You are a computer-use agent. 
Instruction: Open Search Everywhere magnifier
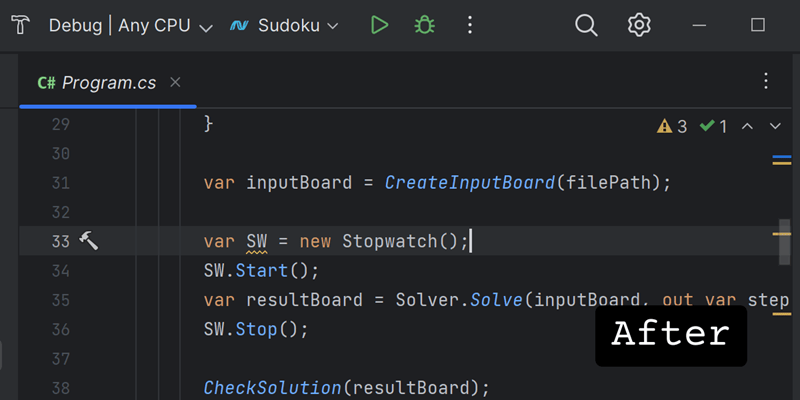tap(586, 25)
